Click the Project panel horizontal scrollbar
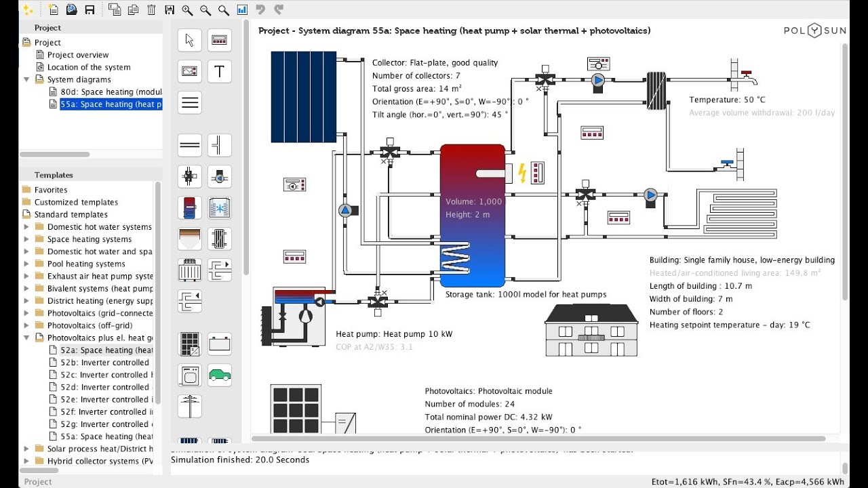 tap(54, 155)
